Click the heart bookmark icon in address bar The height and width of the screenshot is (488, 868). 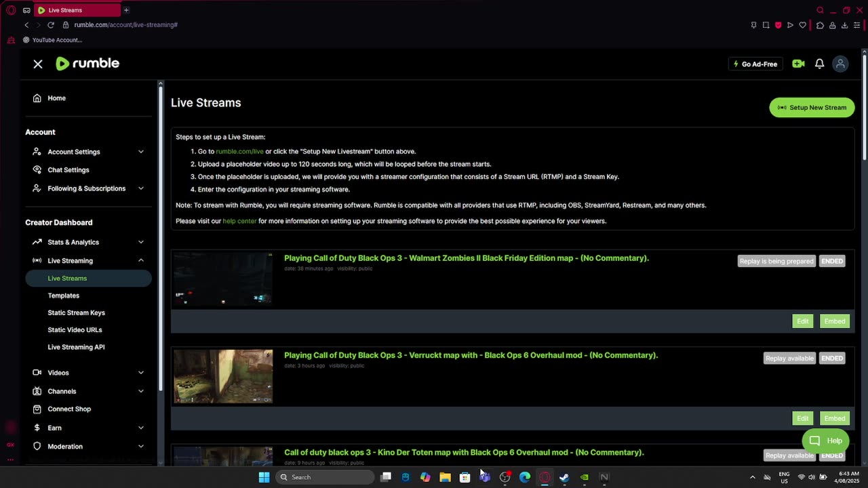point(803,25)
